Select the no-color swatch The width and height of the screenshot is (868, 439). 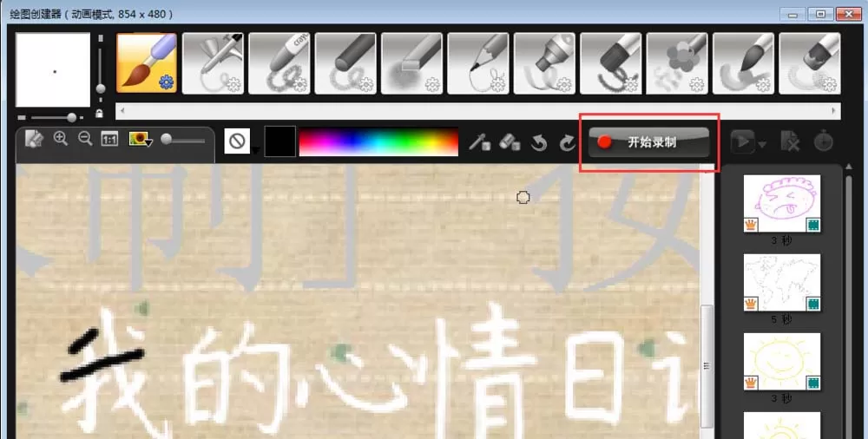coord(238,141)
